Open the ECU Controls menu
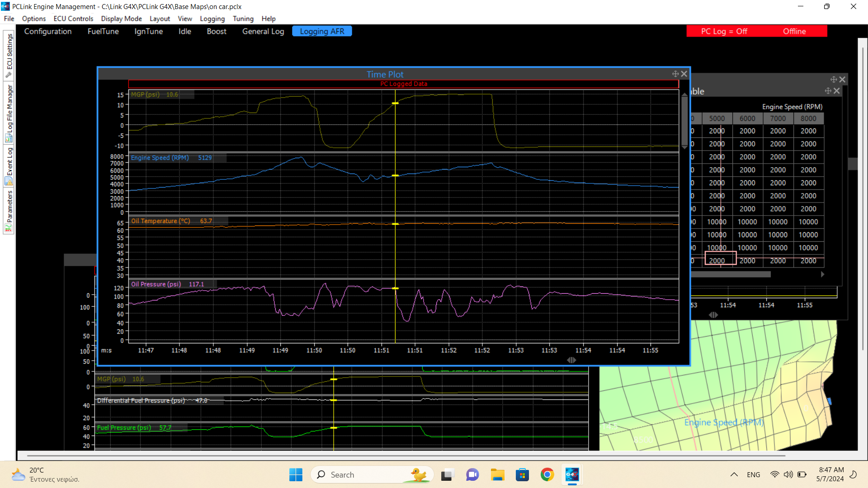868x488 pixels. tap(73, 19)
